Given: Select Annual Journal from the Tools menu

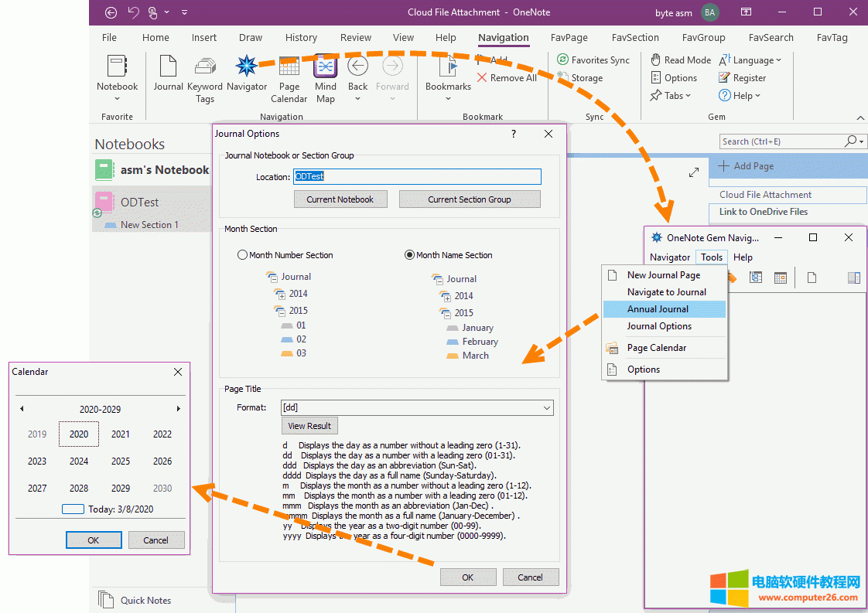Looking at the screenshot, I should 658,309.
